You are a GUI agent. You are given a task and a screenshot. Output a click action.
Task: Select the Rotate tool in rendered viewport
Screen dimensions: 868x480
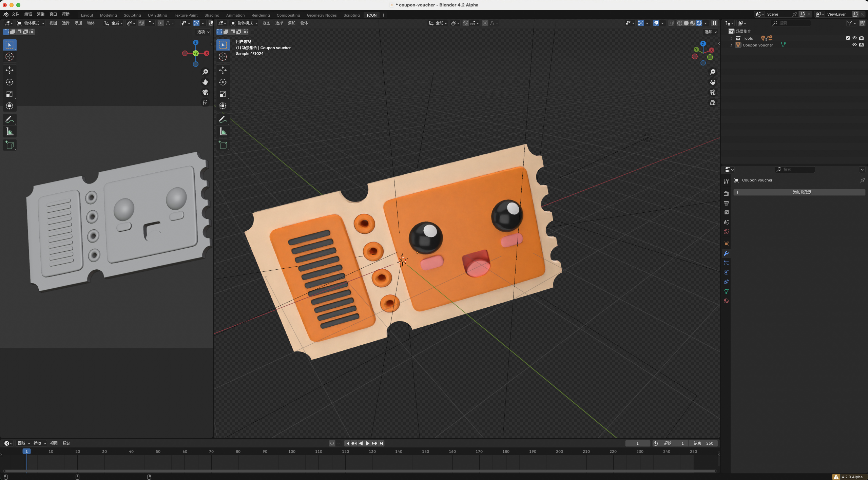click(223, 82)
